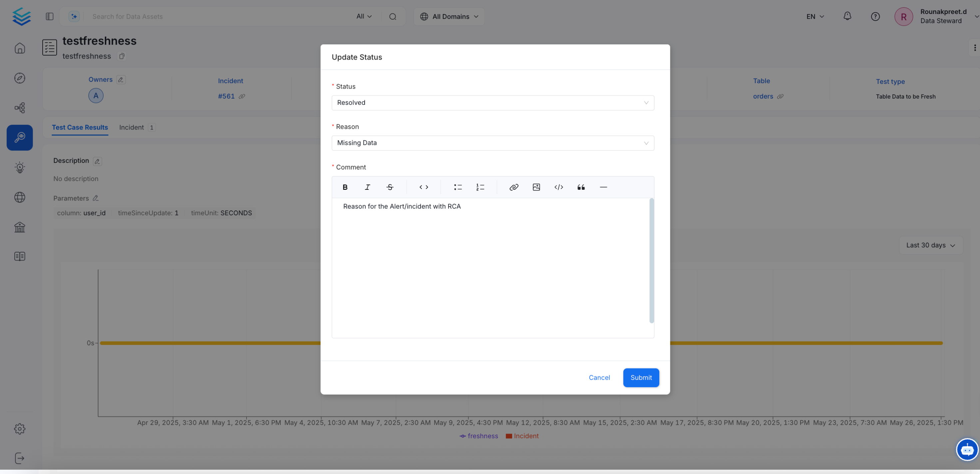
Task: Submit the status update
Action: [x=641, y=377]
